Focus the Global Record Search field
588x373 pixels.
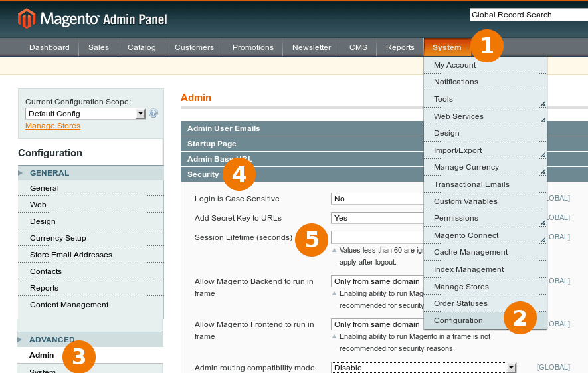pyautogui.click(x=529, y=15)
